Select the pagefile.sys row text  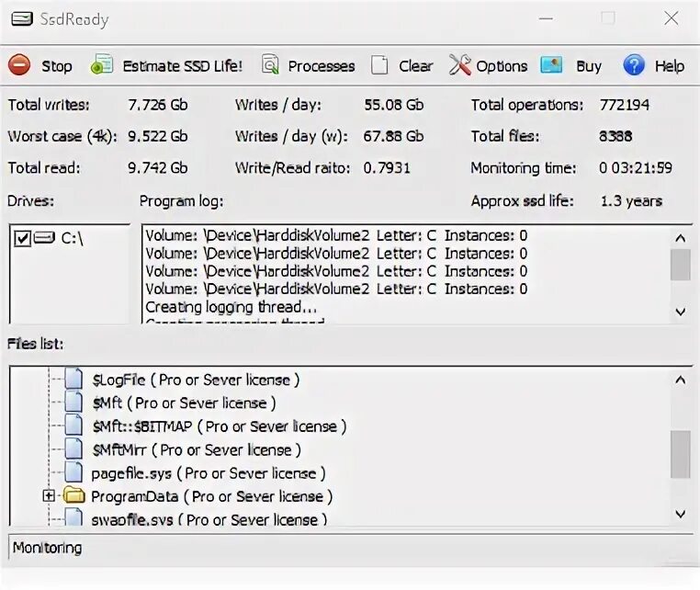tap(209, 473)
